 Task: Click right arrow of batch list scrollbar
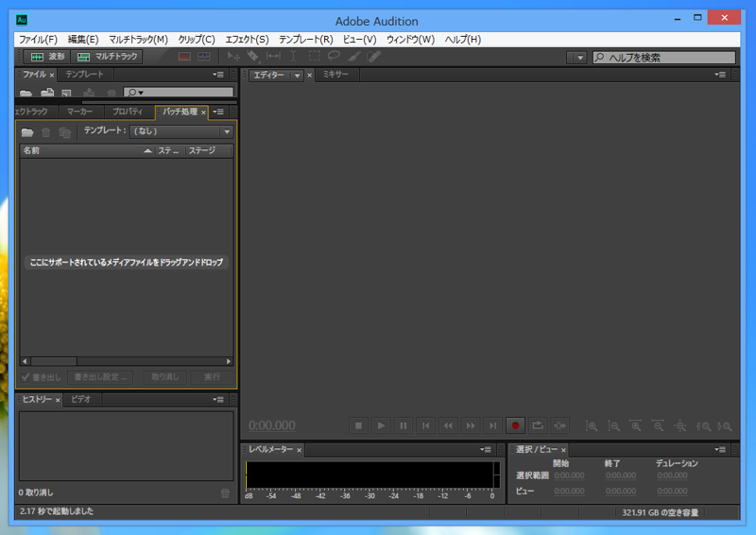229,361
